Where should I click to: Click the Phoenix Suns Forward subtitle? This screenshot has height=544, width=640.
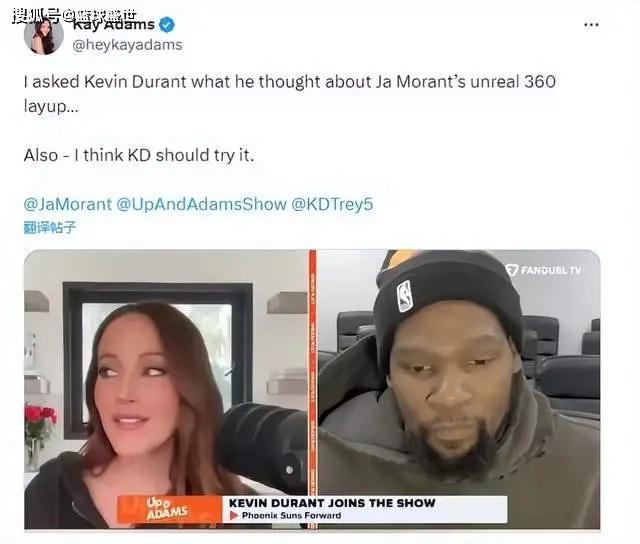pos(291,515)
